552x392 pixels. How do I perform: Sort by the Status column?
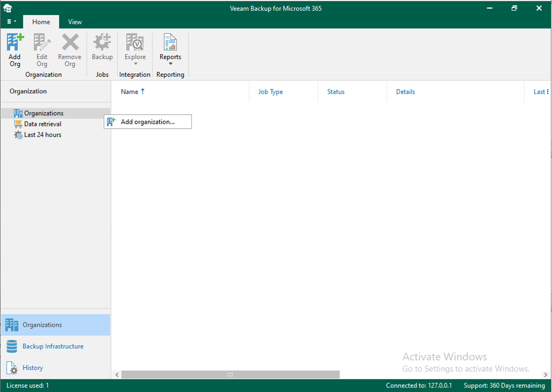pos(336,91)
